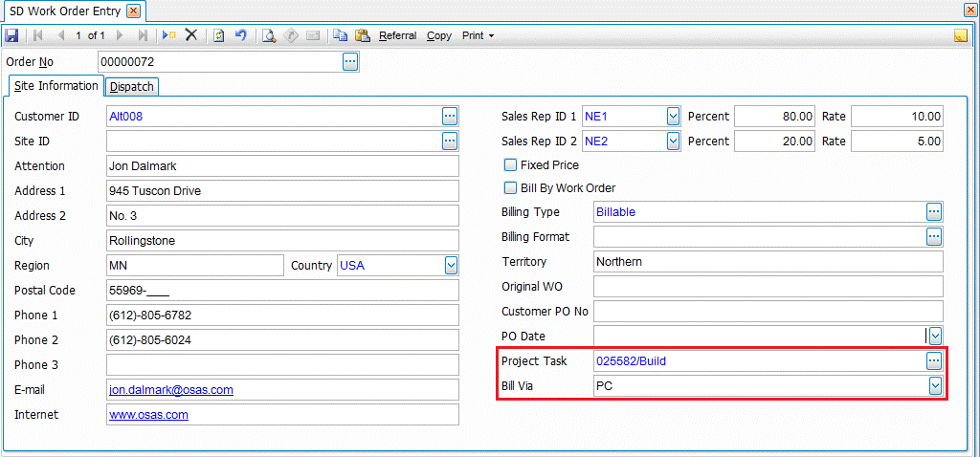Click the blue undo arrow icon
The width and height of the screenshot is (980, 457).
pos(241,35)
